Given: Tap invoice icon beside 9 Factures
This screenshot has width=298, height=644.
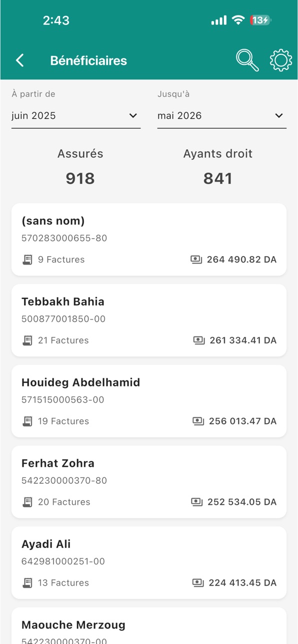Looking at the screenshot, I should click(27, 260).
